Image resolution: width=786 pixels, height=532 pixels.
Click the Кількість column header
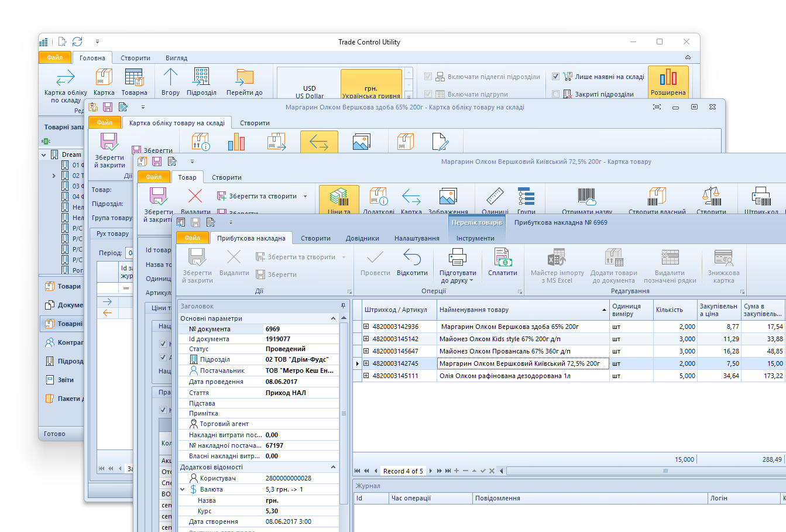(675, 310)
